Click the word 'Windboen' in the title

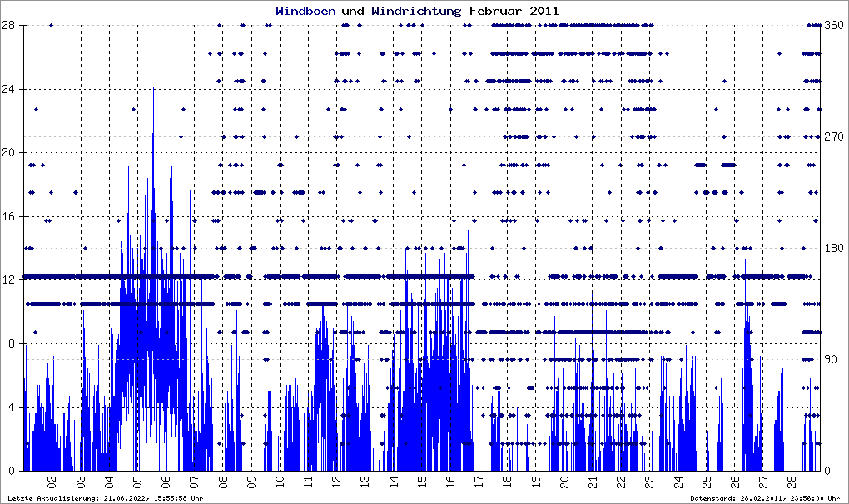305,11
